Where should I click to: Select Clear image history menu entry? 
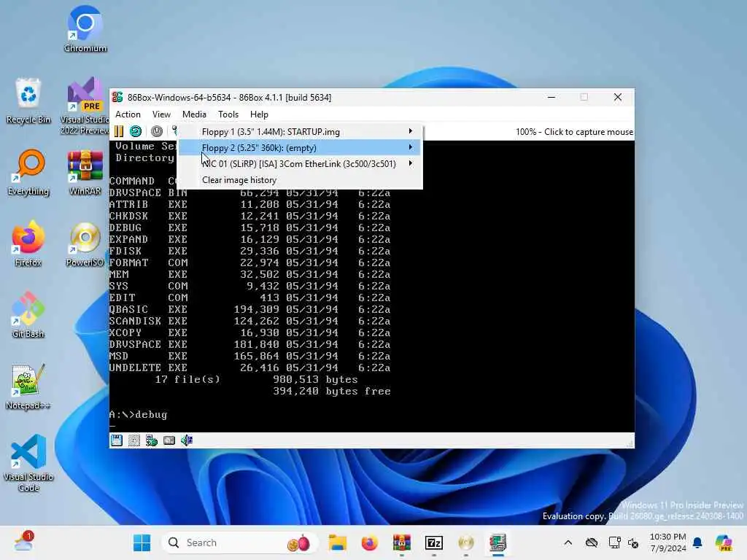pos(300,180)
